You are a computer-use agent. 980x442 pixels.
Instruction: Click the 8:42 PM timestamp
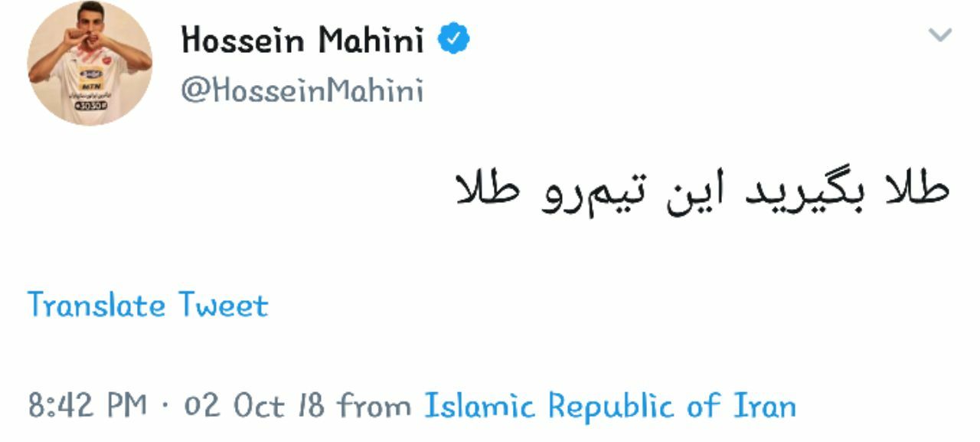[x=85, y=405]
